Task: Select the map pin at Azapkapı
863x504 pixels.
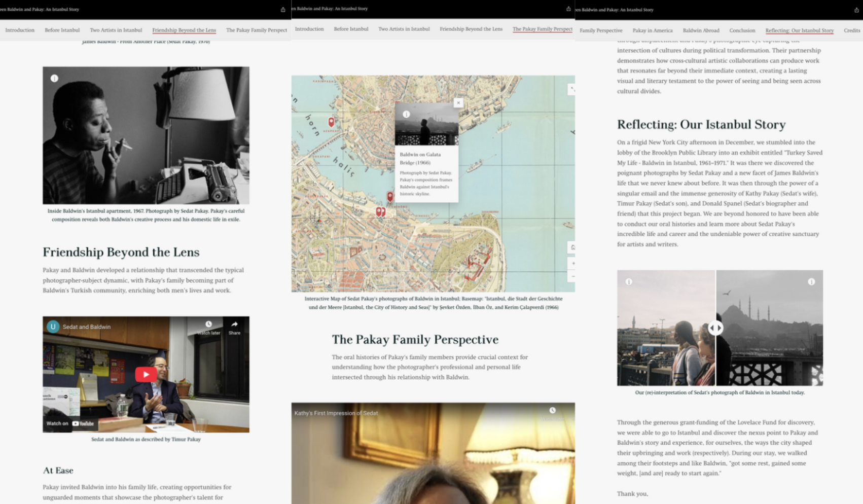Action: pyautogui.click(x=331, y=122)
